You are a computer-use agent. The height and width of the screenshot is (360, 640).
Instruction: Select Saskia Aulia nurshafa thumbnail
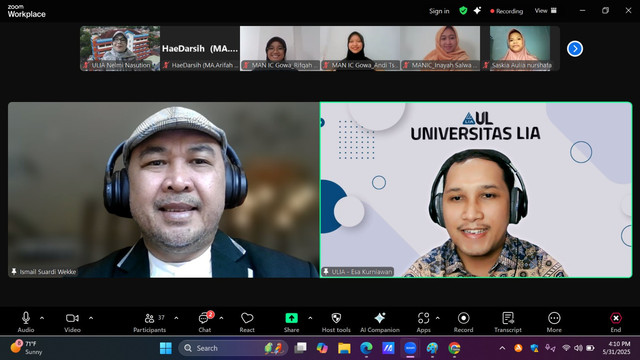[520, 49]
